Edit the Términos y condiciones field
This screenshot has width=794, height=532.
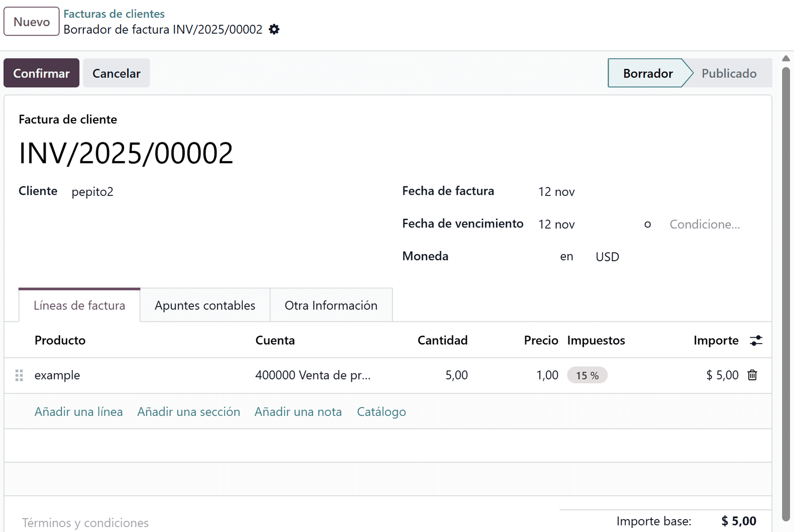[x=85, y=522]
